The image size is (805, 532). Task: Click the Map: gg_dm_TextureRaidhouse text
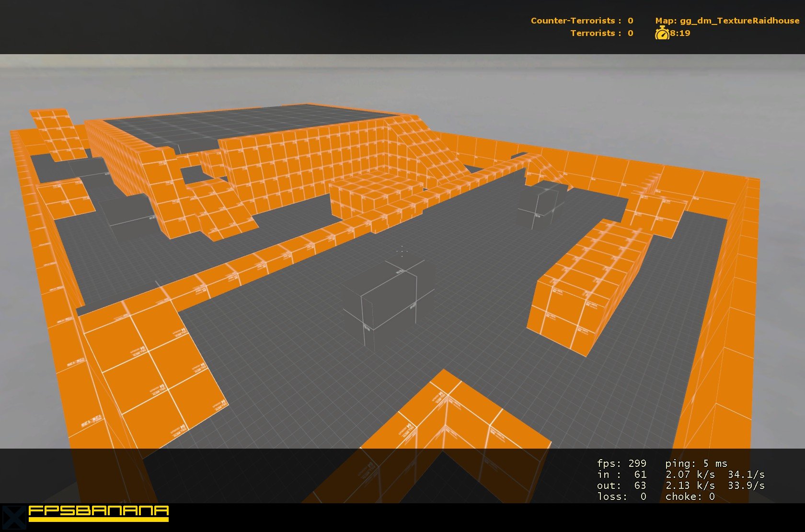pyautogui.click(x=727, y=21)
